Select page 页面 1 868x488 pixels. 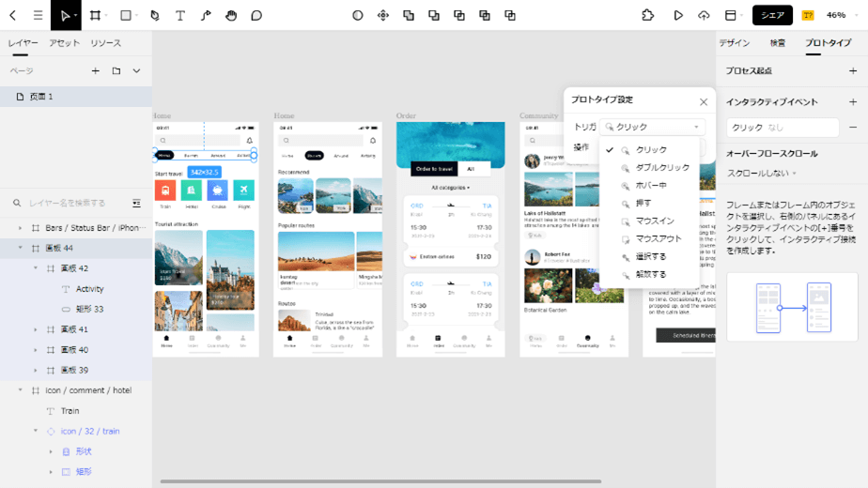coord(76,97)
